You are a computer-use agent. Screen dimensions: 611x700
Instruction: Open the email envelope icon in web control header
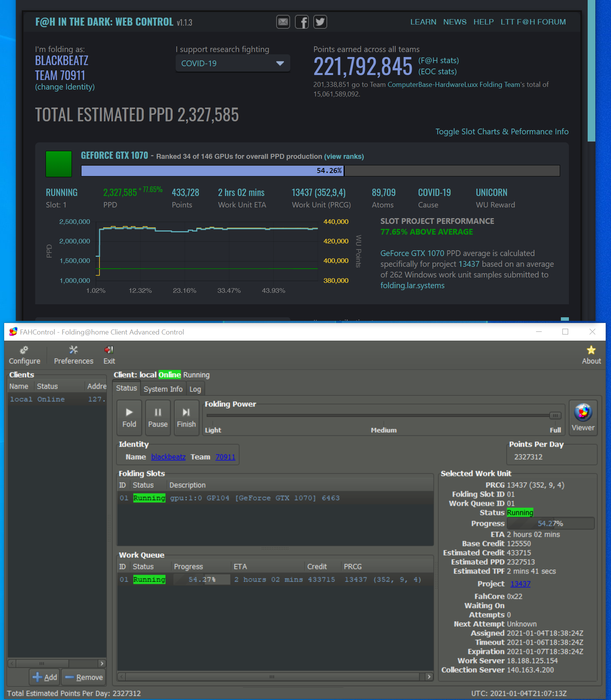click(x=283, y=22)
